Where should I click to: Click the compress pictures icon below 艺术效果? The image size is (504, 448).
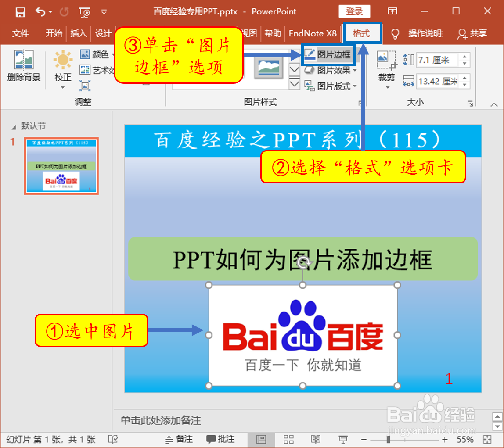tap(85, 86)
